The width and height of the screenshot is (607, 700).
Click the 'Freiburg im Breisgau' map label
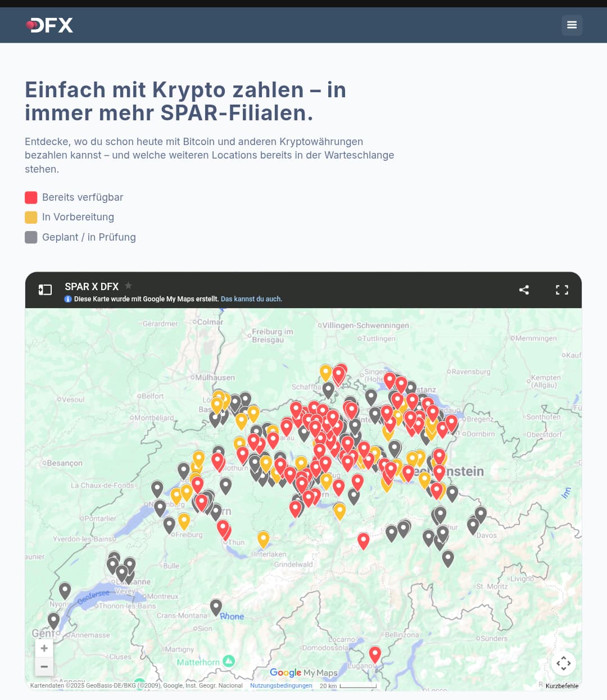pyautogui.click(x=273, y=336)
